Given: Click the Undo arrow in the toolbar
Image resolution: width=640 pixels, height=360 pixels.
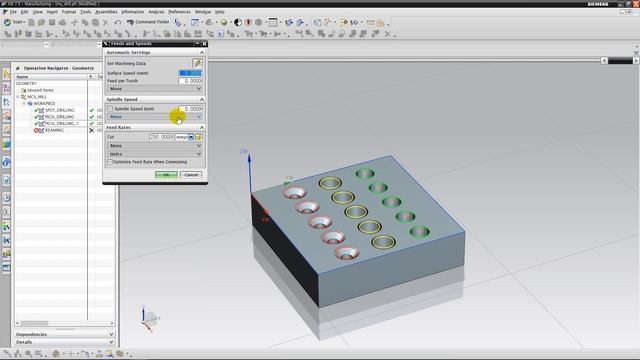Looking at the screenshot, I should (x=118, y=22).
